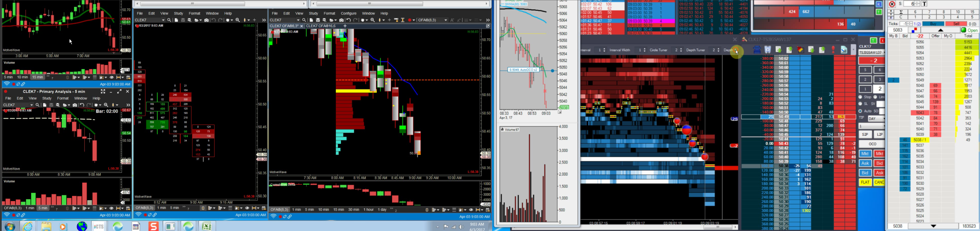
Task: Toggle the eye icon in the tabbed chart bottom bar
Action: [471, 210]
